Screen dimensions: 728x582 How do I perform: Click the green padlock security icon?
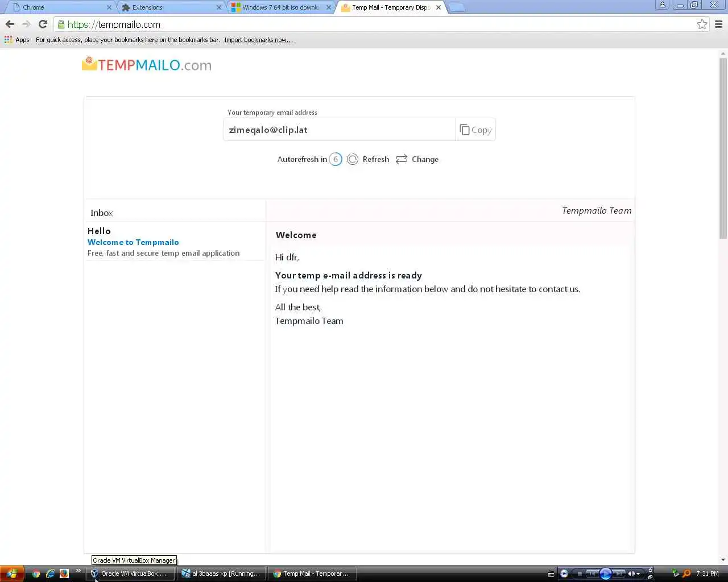pos(61,24)
